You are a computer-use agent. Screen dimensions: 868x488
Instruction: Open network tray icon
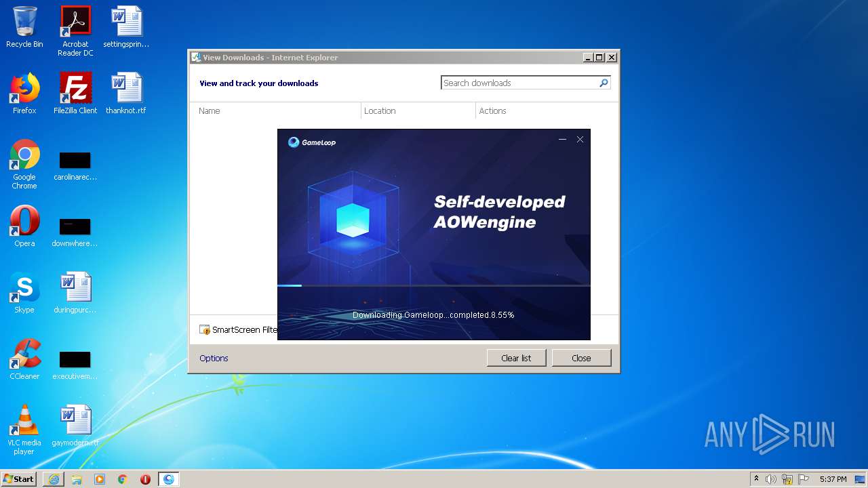(x=787, y=479)
